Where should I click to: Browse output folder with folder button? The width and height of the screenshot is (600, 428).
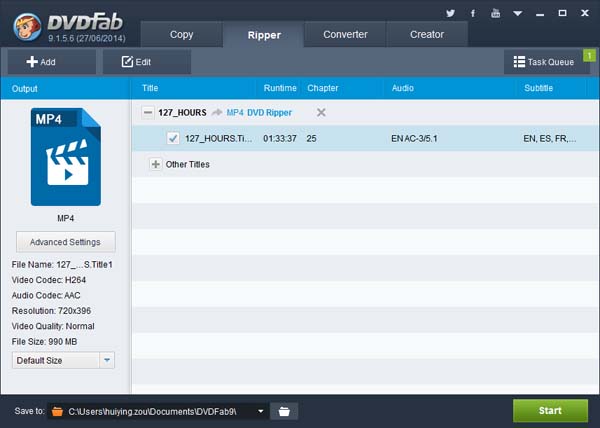point(284,411)
